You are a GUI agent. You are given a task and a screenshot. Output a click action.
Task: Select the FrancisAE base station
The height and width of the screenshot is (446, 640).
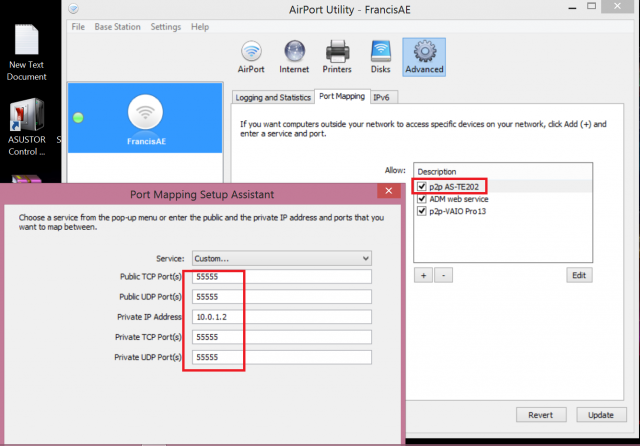click(x=145, y=118)
